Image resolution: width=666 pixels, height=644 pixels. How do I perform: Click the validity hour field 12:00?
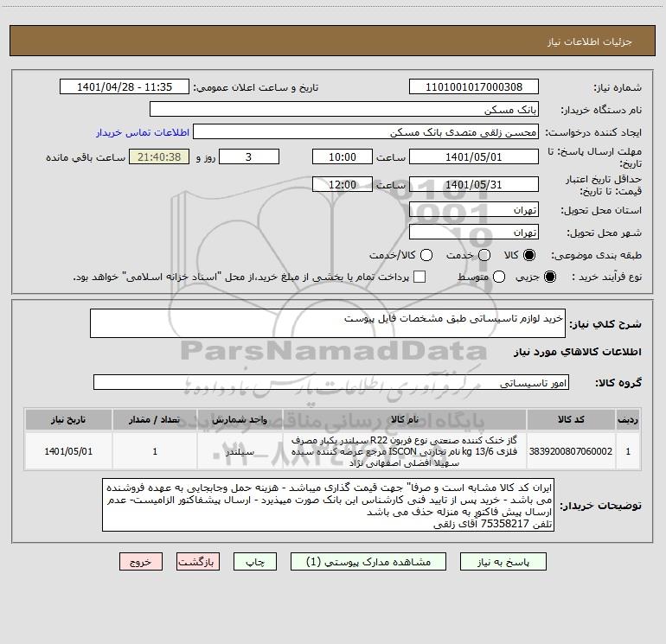(x=343, y=184)
